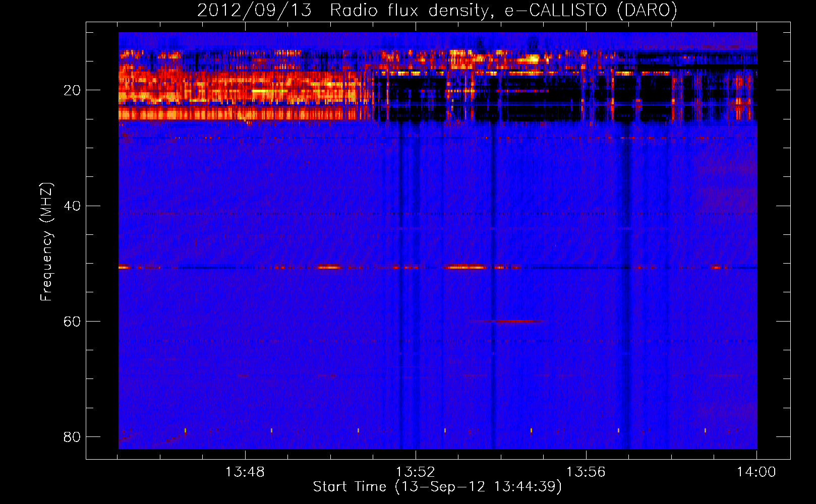Click the 'Start Time (13-Sep-12 13:44:39)' label
816x504 pixels.
coord(437,487)
